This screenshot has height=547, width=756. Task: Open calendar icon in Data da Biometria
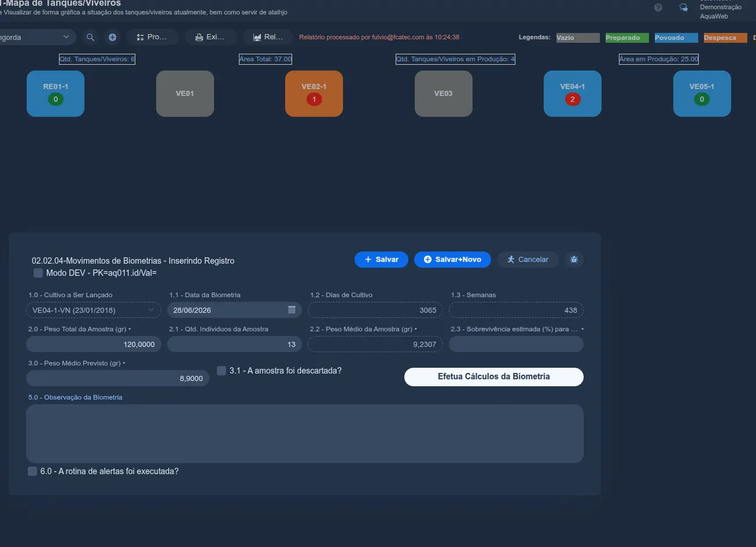[292, 310]
